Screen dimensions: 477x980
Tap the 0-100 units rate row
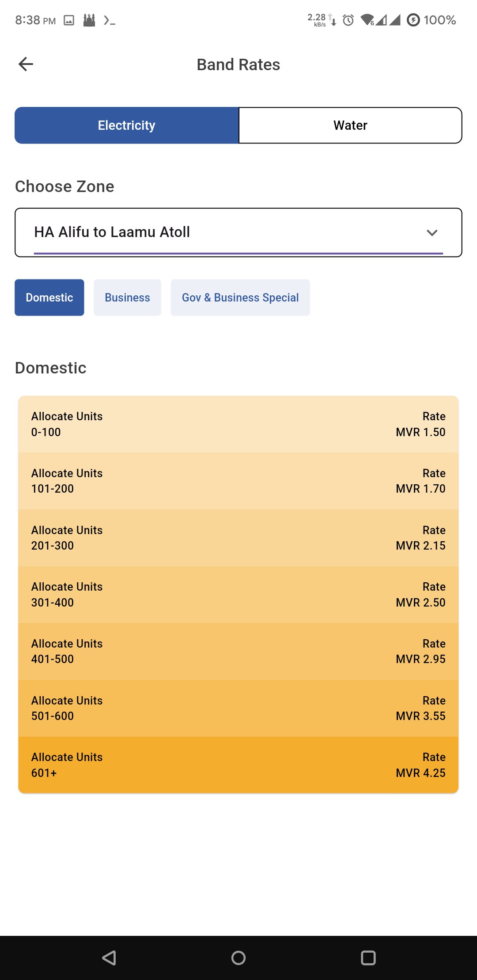point(238,424)
